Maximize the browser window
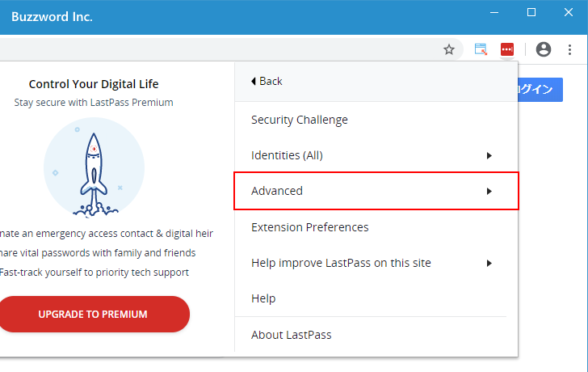588x372 pixels. click(531, 12)
